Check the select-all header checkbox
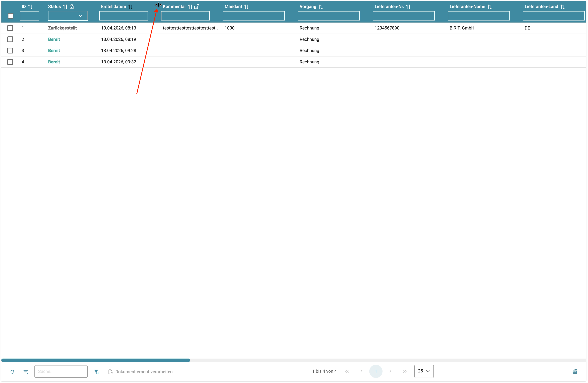The width and height of the screenshot is (588, 383). pos(11,16)
